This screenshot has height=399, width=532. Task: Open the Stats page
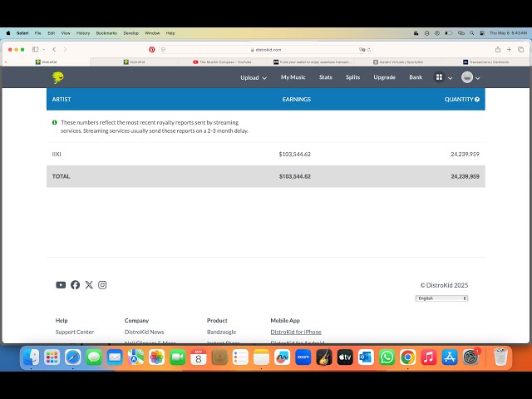pos(325,77)
